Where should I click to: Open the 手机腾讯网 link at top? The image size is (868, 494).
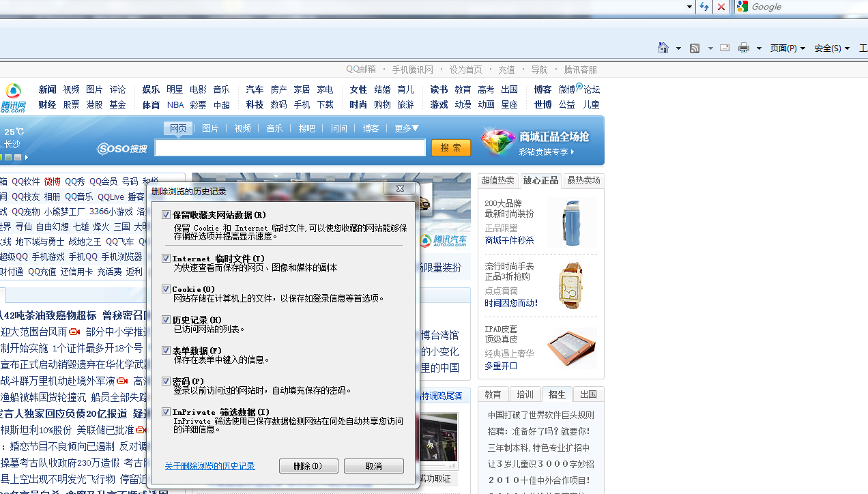(x=412, y=70)
